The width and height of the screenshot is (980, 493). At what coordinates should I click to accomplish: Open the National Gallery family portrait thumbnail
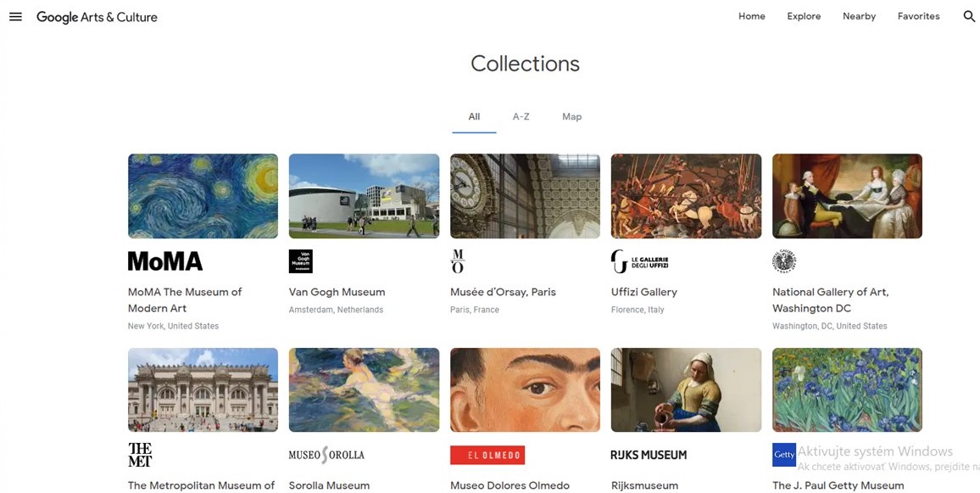[848, 196]
